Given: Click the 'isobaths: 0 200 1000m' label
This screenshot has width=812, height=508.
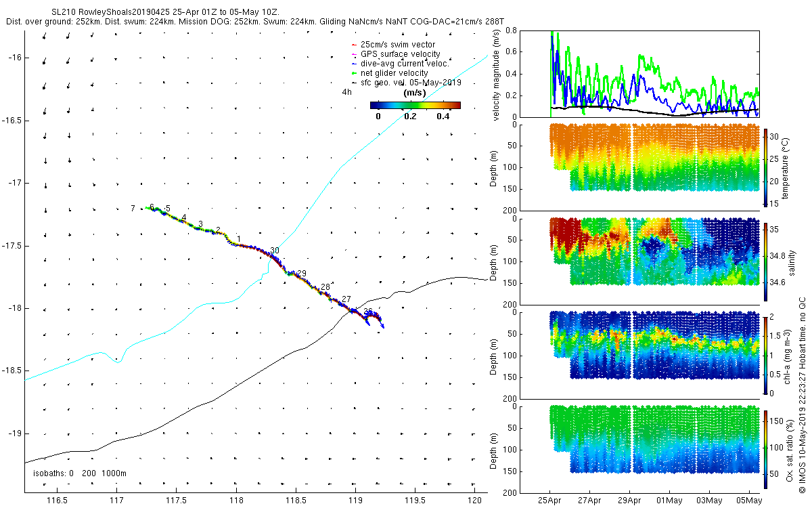Looking at the screenshot, I should tap(79, 473).
